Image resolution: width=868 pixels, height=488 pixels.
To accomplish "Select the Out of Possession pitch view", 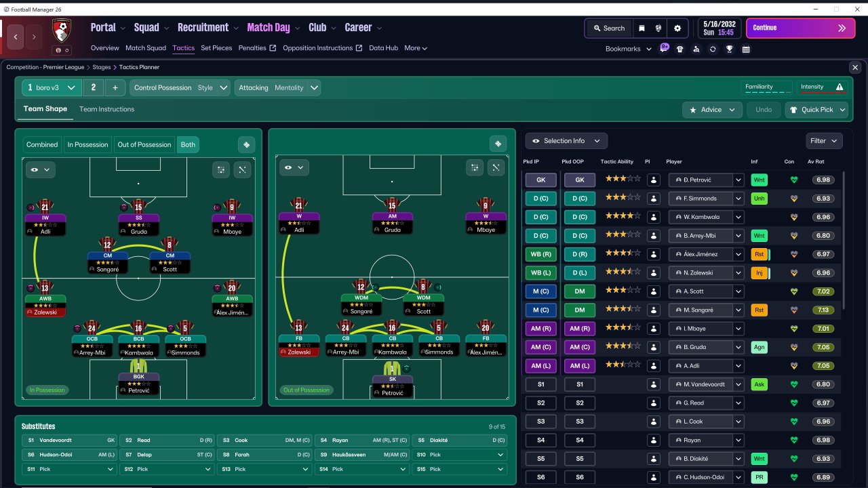I will pos(144,144).
